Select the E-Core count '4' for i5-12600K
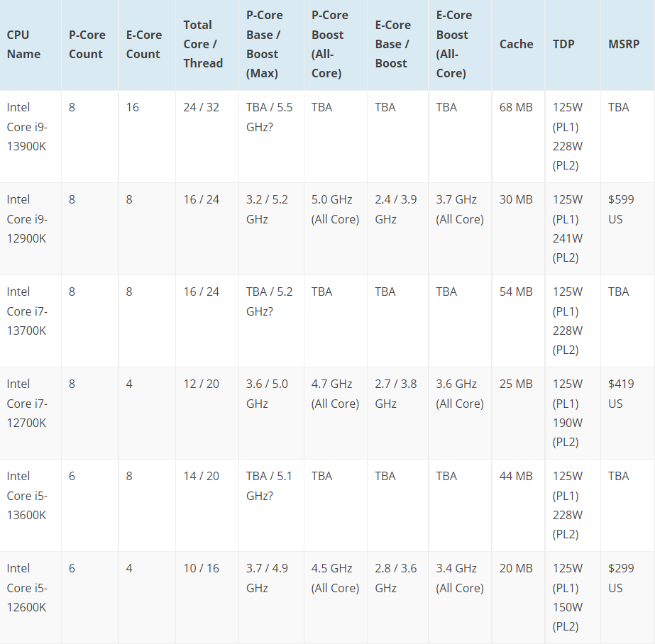Viewport: 655px width, 644px height. (129, 569)
